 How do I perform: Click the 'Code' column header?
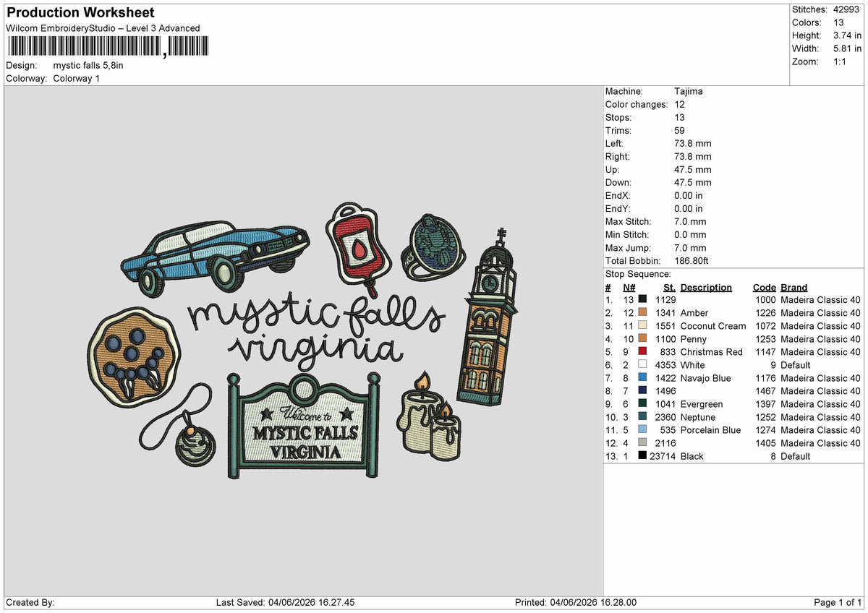(764, 287)
